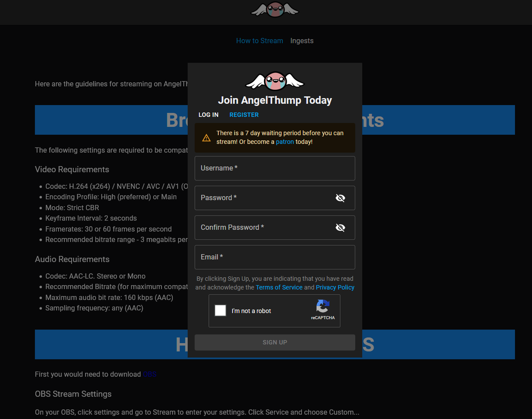This screenshot has width=532, height=419.
Task: Open the OBS download link
Action: (x=149, y=374)
